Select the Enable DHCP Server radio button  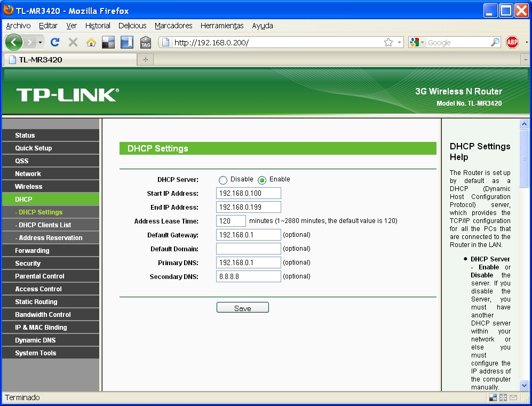click(261, 180)
